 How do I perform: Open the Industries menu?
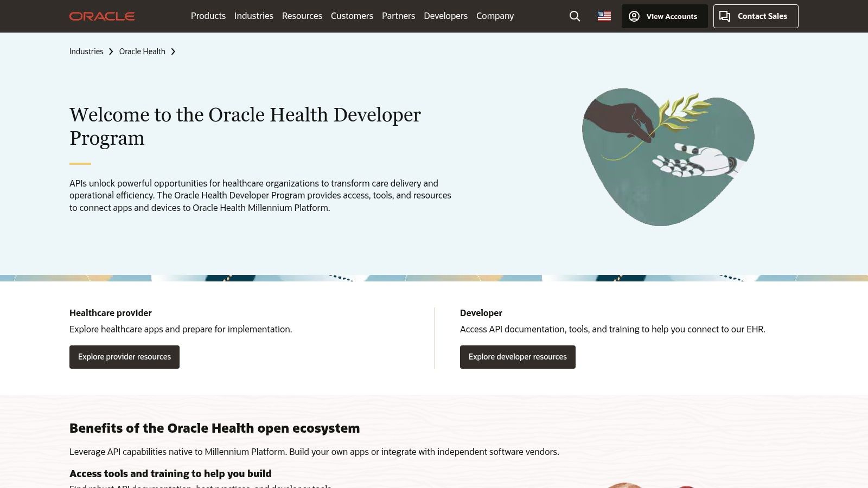(x=254, y=16)
